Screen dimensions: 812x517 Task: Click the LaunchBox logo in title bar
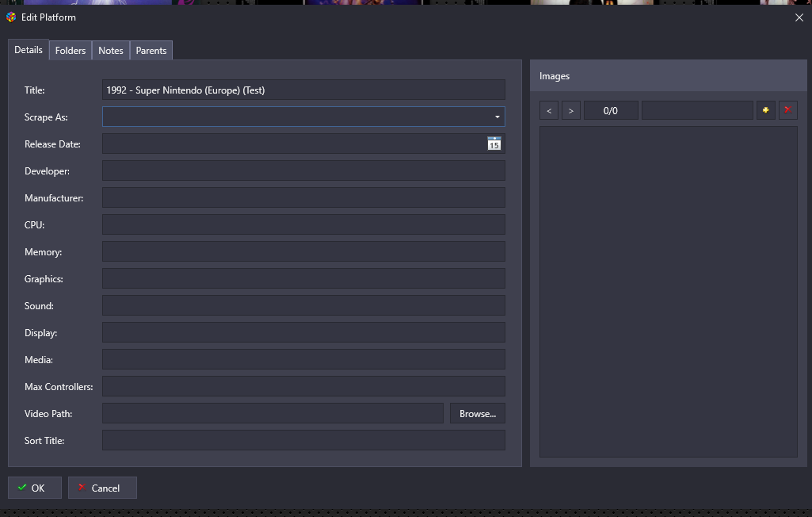(x=11, y=17)
